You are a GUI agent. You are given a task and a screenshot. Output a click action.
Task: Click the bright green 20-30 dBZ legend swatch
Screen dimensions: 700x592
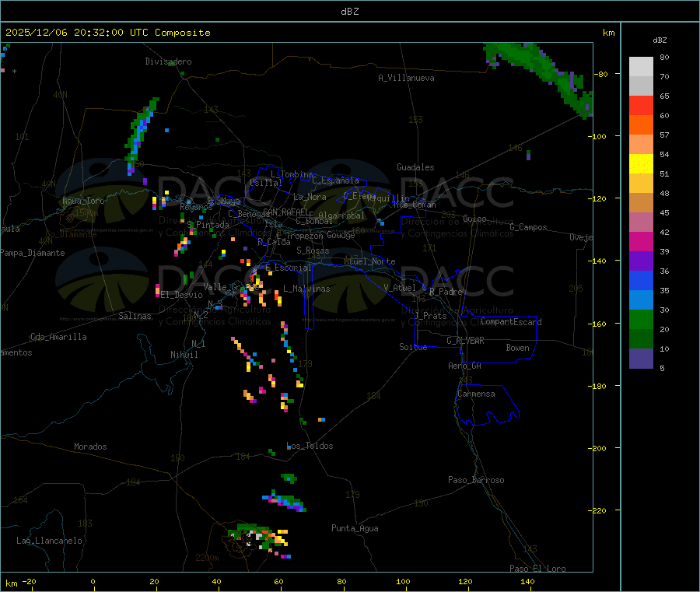point(641,319)
